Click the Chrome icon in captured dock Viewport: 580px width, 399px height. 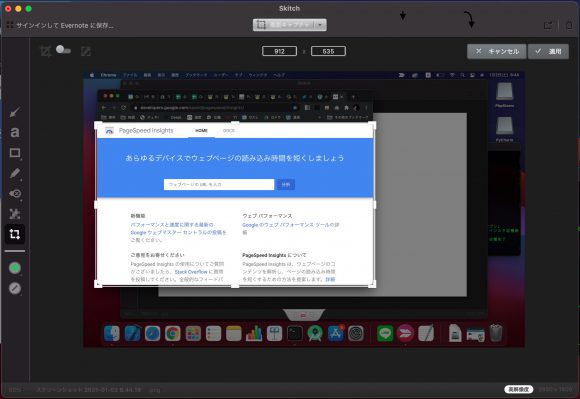173,334
